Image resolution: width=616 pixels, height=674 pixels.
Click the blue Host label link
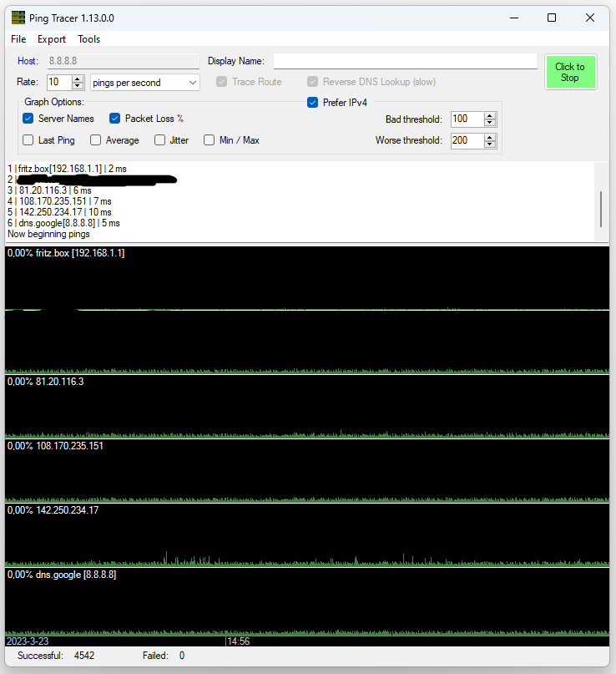28,61
